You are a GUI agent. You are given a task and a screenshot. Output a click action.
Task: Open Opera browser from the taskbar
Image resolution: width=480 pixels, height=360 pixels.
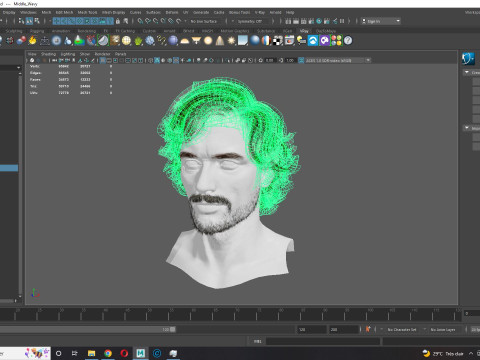(x=124, y=353)
